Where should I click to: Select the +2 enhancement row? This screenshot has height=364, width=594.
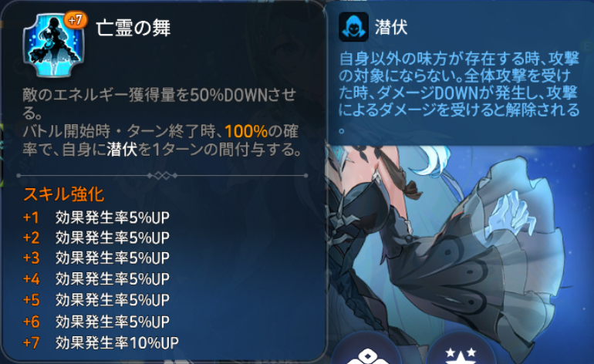pyautogui.click(x=96, y=238)
